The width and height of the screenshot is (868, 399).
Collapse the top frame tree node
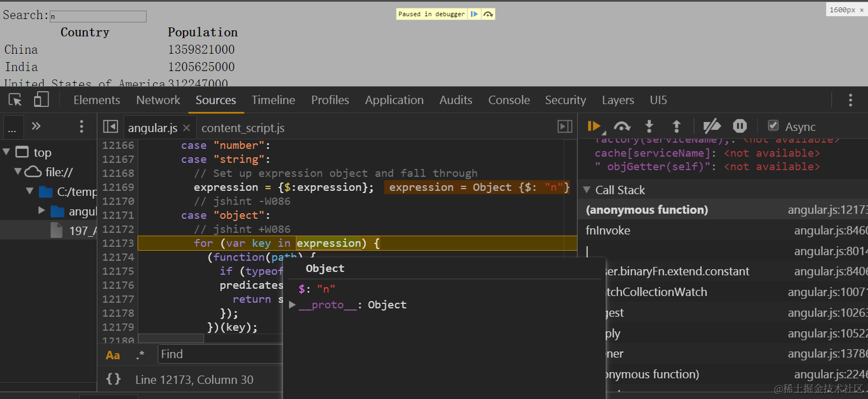click(7, 152)
